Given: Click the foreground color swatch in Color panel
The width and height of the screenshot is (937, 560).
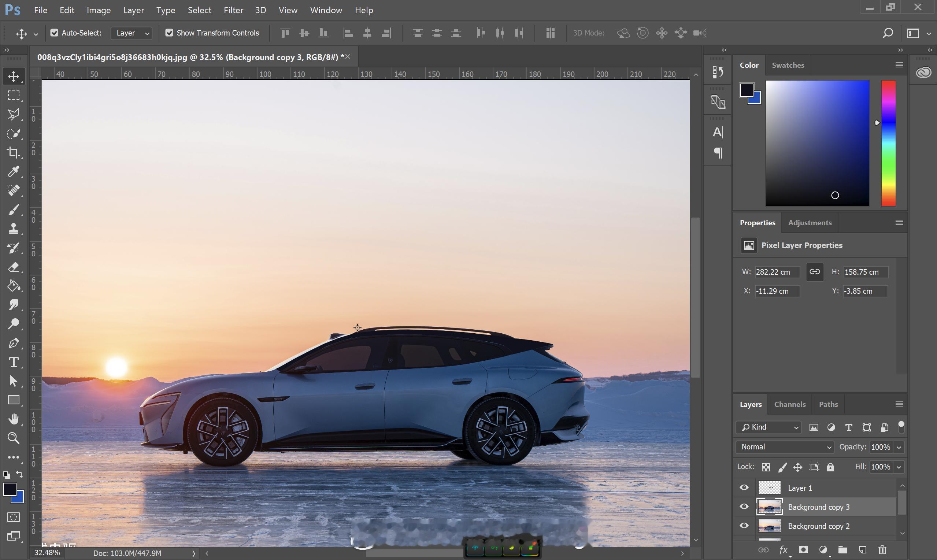Looking at the screenshot, I should click(746, 90).
